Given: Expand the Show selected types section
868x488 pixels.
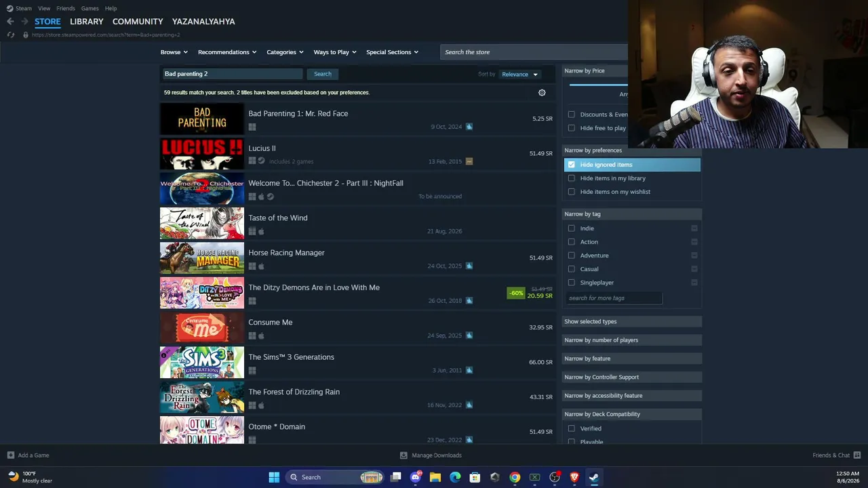Looking at the screenshot, I should tap(632, 322).
